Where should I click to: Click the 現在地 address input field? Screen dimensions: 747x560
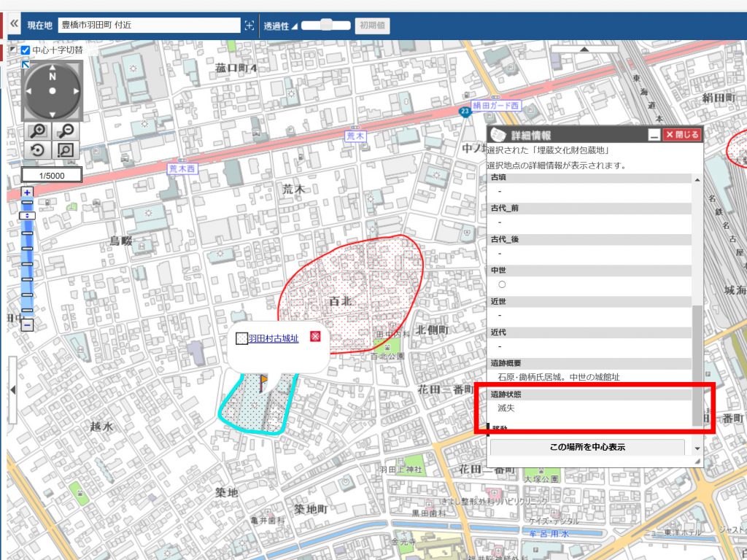point(149,25)
